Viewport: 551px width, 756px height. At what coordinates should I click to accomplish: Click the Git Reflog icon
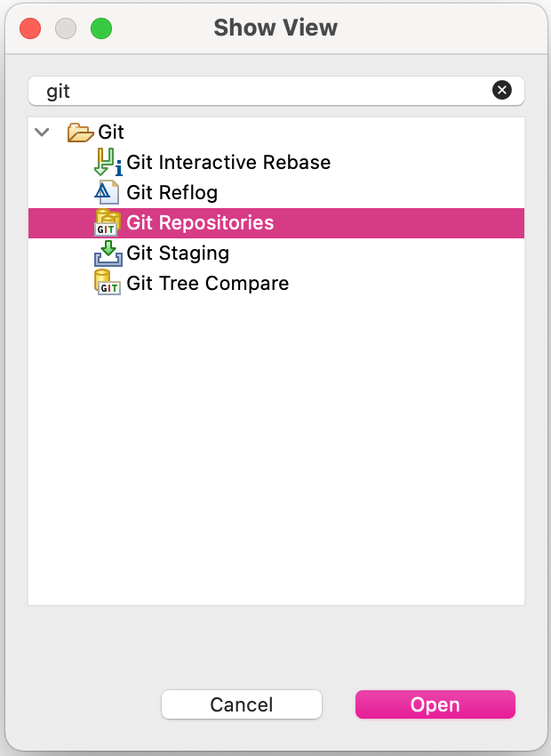pos(107,192)
